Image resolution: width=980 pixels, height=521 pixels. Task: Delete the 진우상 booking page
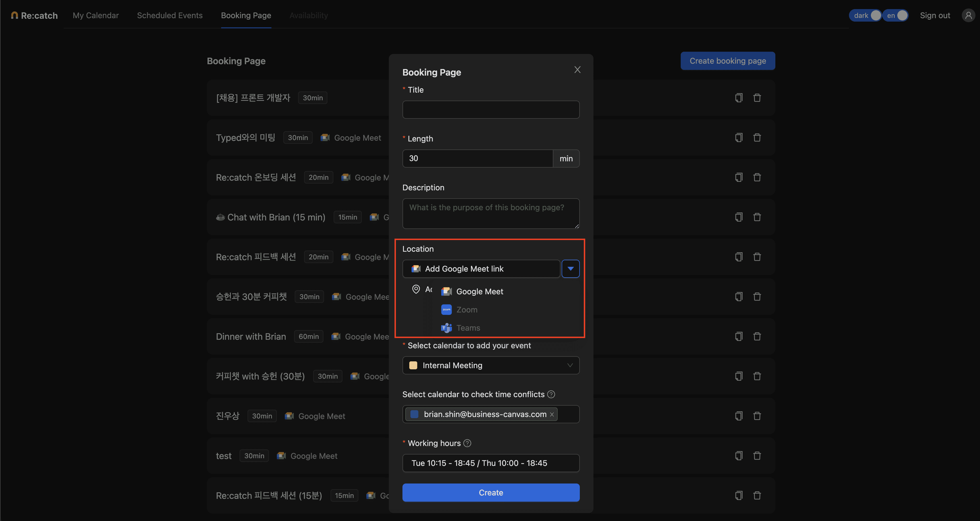(x=757, y=416)
